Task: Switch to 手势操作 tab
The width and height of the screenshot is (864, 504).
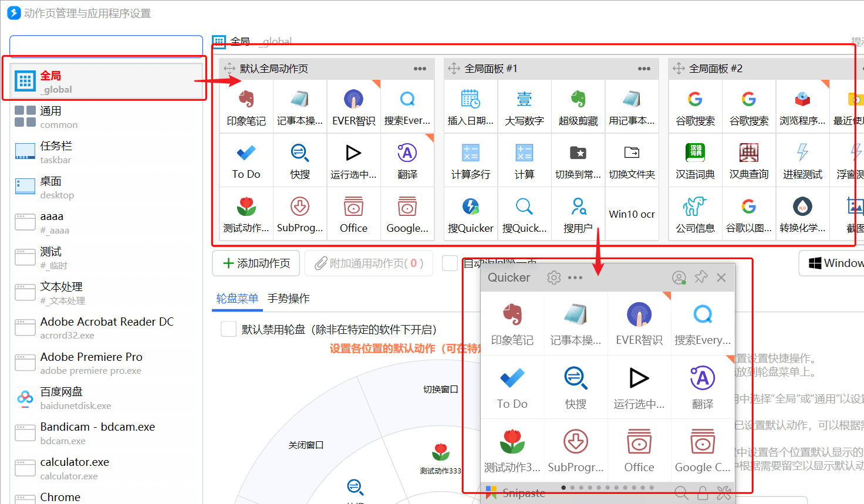Action: point(288,298)
